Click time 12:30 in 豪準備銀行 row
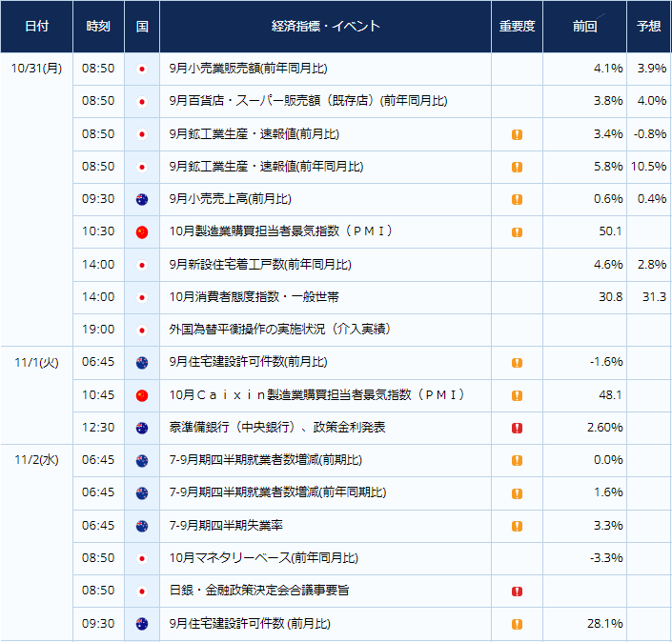This screenshot has width=672, height=642. [x=98, y=428]
